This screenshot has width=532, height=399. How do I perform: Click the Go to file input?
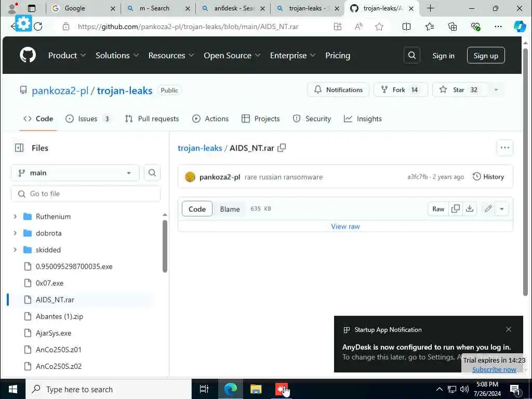point(86,193)
